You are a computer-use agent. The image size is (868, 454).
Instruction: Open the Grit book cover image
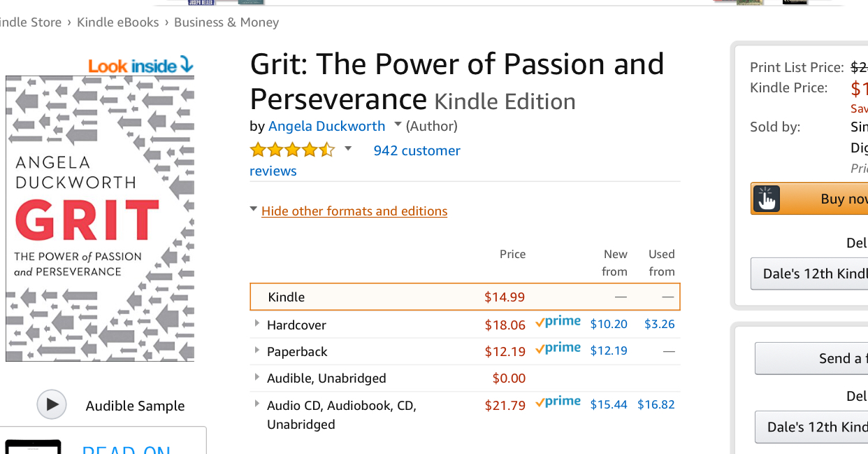(100, 218)
